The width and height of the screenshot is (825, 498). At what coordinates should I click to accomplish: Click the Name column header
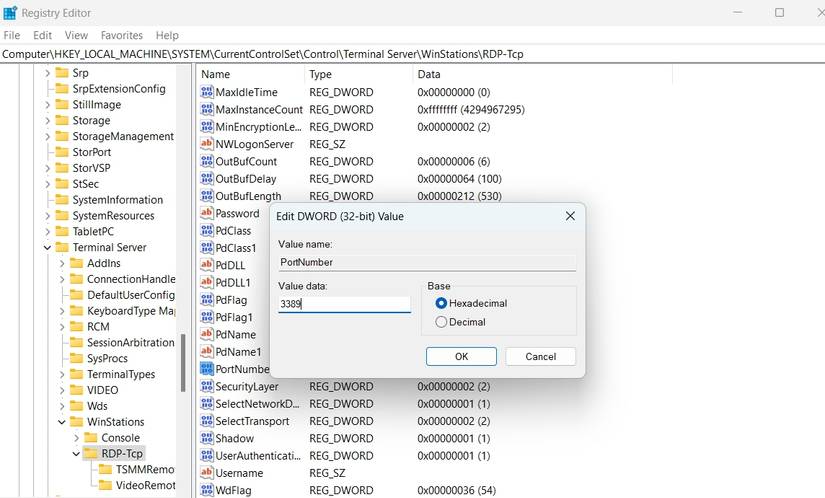pyautogui.click(x=250, y=74)
